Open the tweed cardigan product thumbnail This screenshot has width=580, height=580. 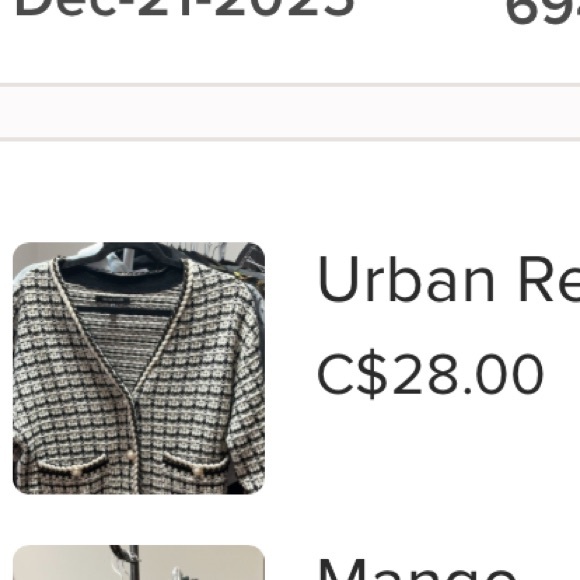pos(139,368)
